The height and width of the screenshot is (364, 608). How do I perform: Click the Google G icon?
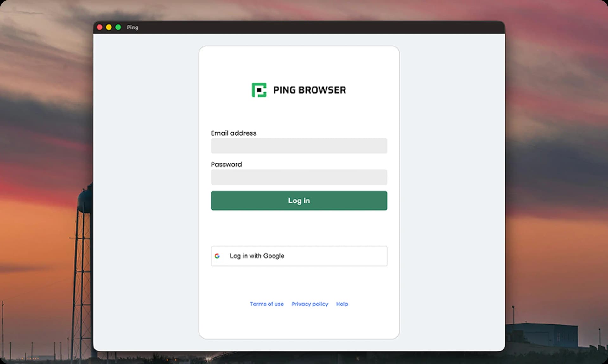click(x=218, y=256)
